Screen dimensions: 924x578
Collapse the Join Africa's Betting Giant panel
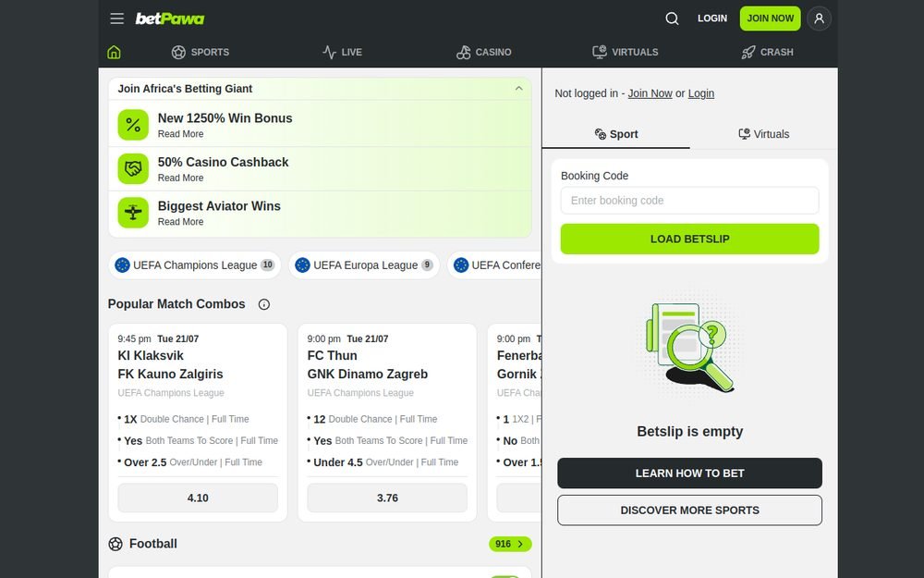coord(518,89)
